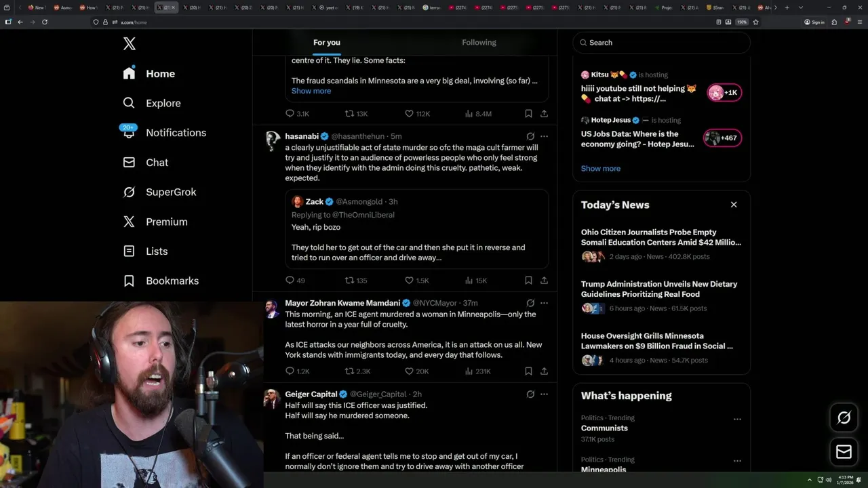Open more options on hasanabi post
The width and height of the screenshot is (868, 488).
click(x=544, y=136)
